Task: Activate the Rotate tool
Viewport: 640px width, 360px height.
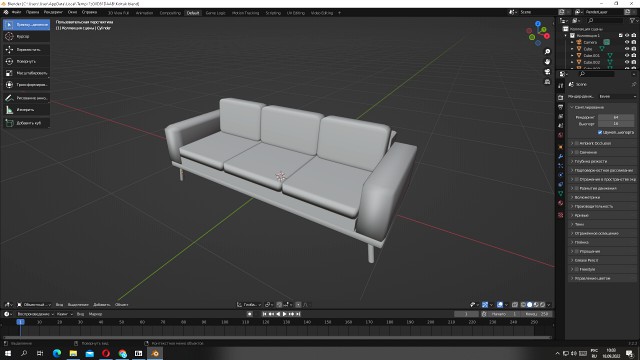Action: click(x=27, y=61)
